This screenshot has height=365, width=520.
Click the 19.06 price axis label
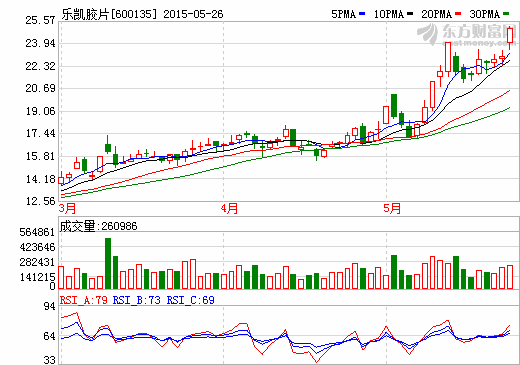40,111
